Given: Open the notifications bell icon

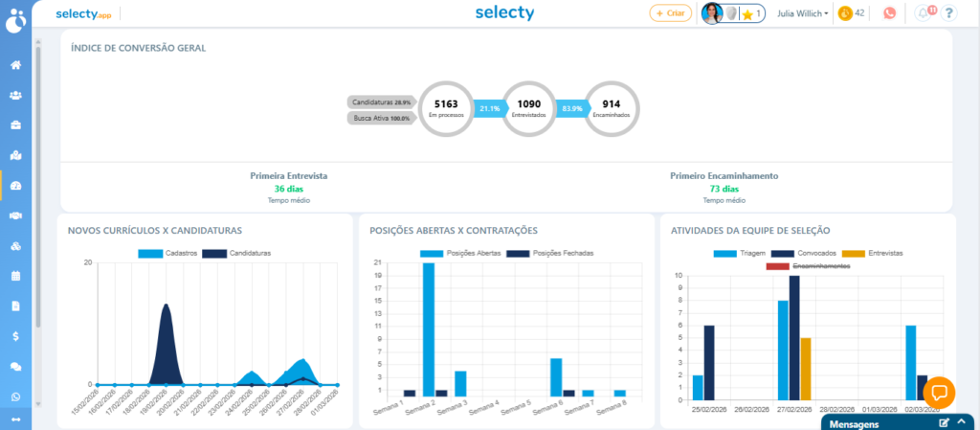Looking at the screenshot, I should pos(923,13).
